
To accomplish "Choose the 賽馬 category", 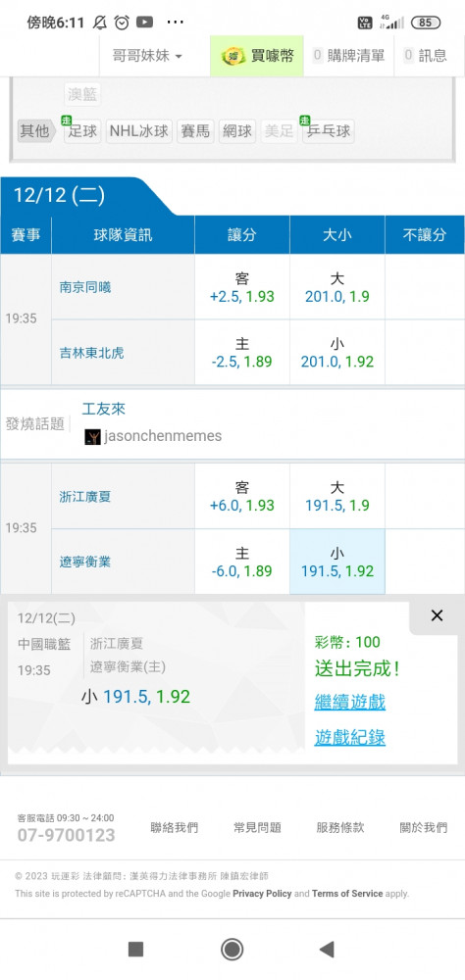I will [x=195, y=131].
